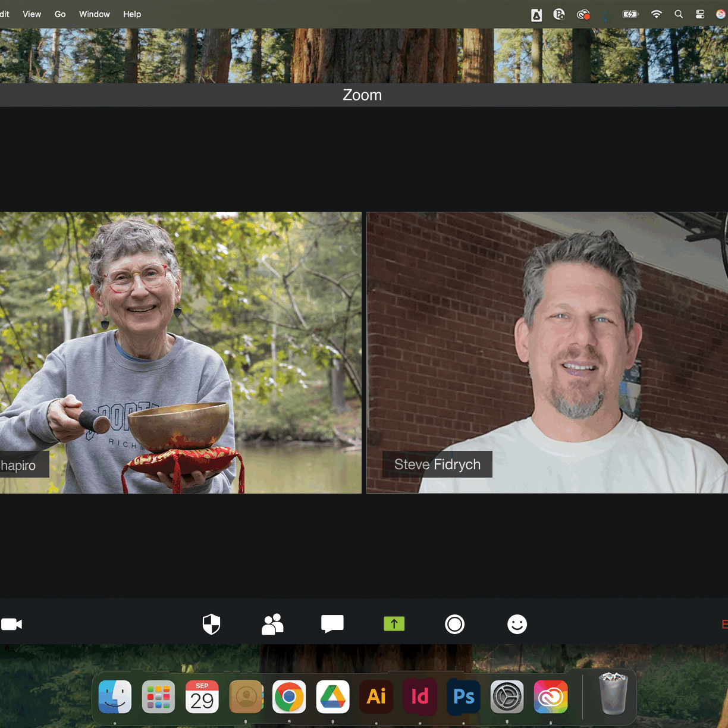Select the video tile of woman with singing bowl
The image size is (728, 728).
click(180, 352)
